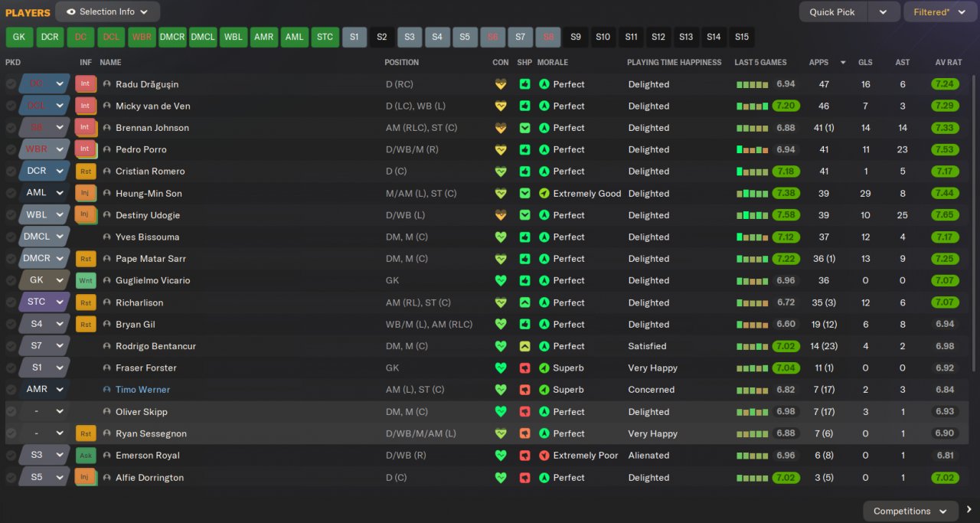980x523 pixels.
Task: Click the Rst status icon for Ryan Sessegnon
Action: point(86,433)
